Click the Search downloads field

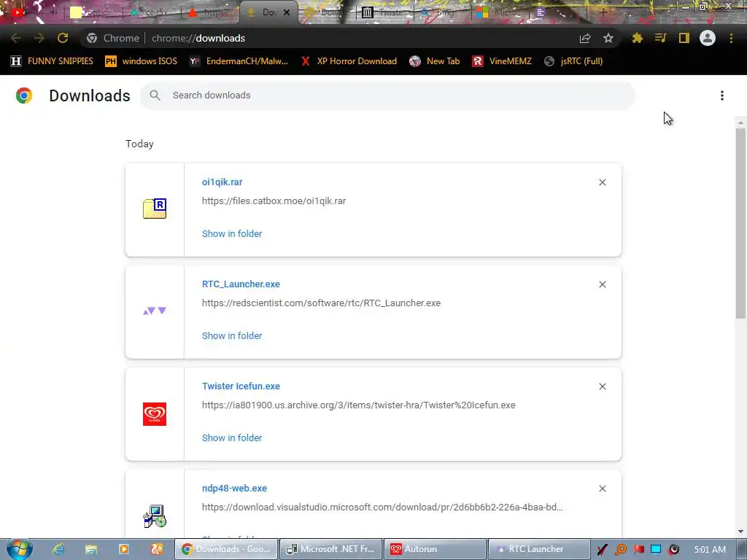point(388,96)
